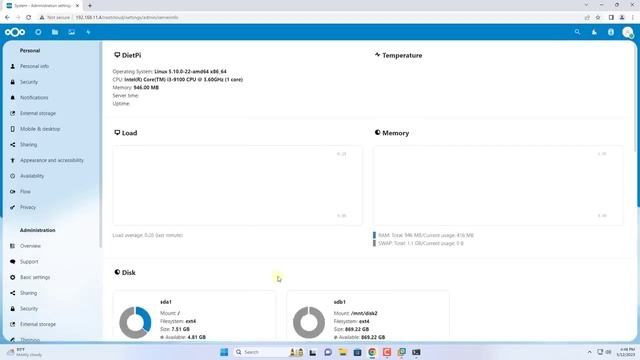Image resolution: width=640 pixels, height=360 pixels.
Task: Click the /mnt/disk2 mount value
Action: (364, 313)
